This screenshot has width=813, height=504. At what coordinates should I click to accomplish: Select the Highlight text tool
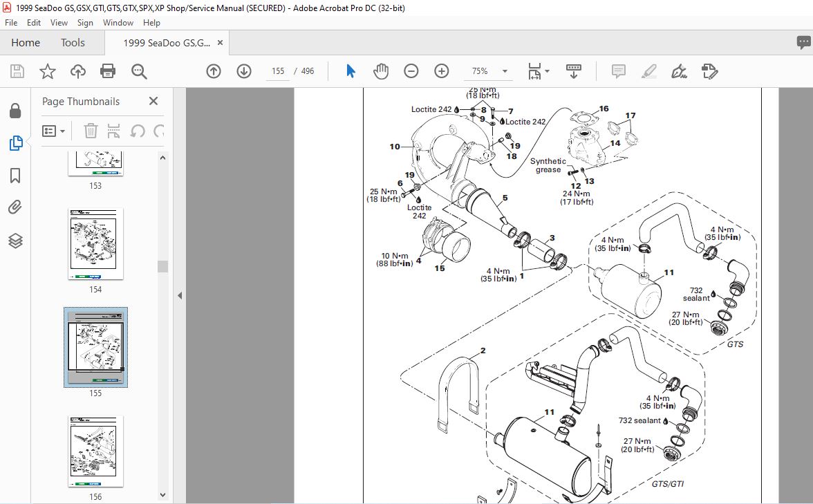pos(648,71)
